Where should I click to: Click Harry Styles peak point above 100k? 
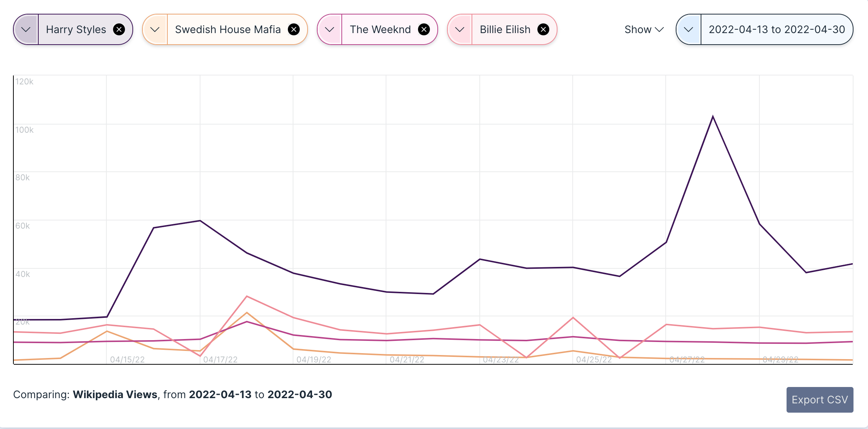click(713, 116)
